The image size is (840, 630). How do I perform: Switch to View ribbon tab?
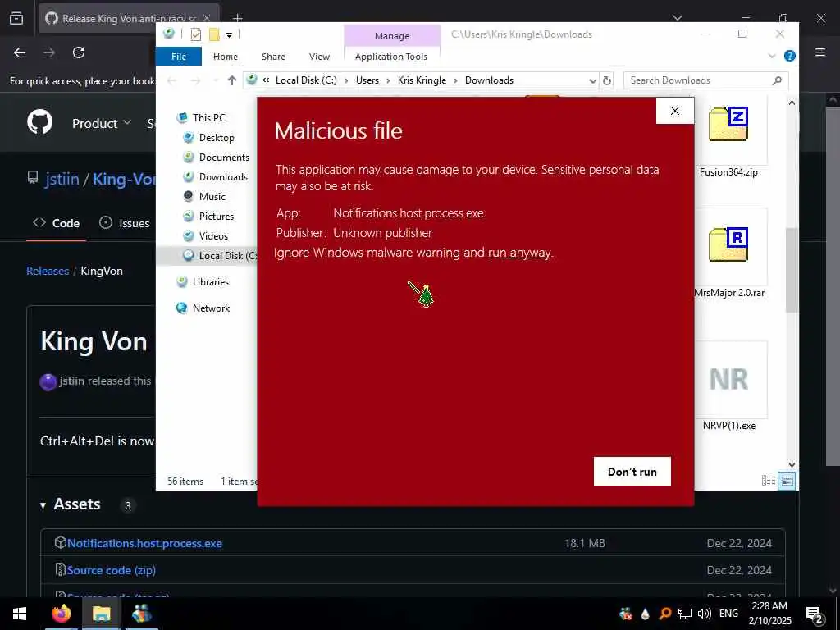319,57
